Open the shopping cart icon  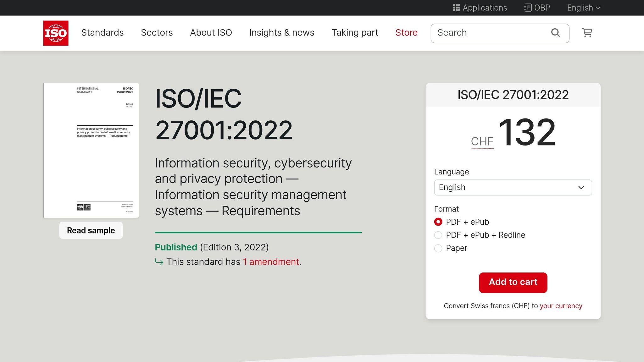click(587, 33)
